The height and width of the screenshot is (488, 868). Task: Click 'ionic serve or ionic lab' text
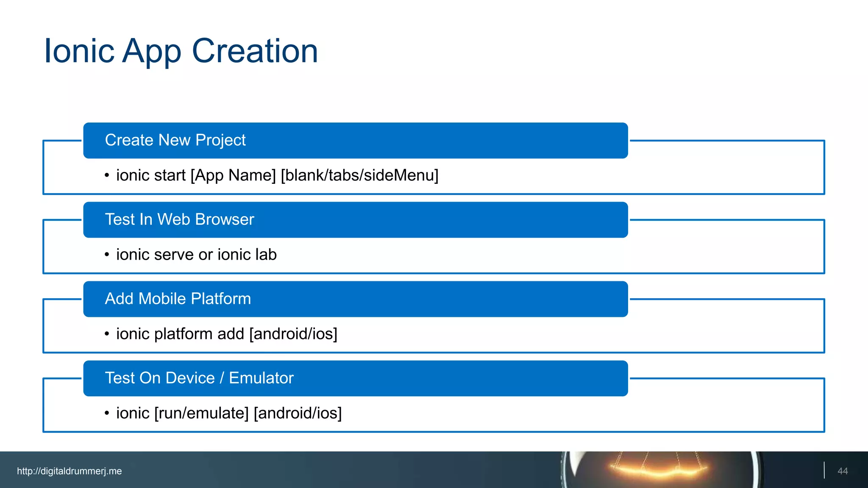click(x=196, y=255)
